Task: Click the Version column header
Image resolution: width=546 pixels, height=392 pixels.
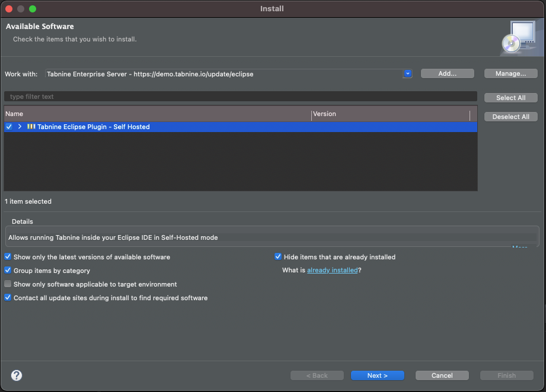Action: click(390, 114)
